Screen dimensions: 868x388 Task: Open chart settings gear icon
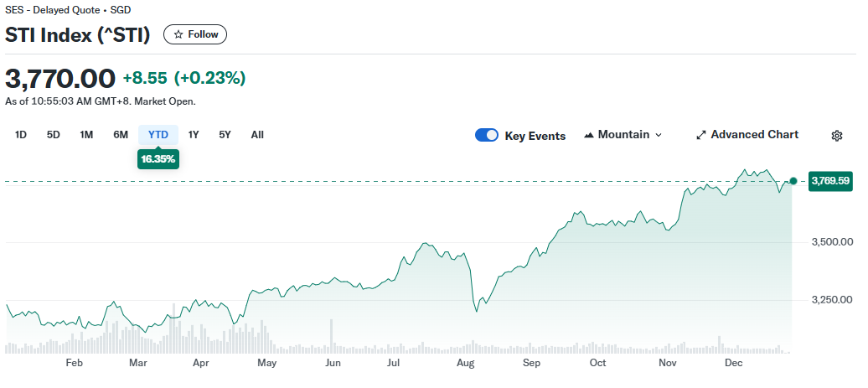pos(836,136)
